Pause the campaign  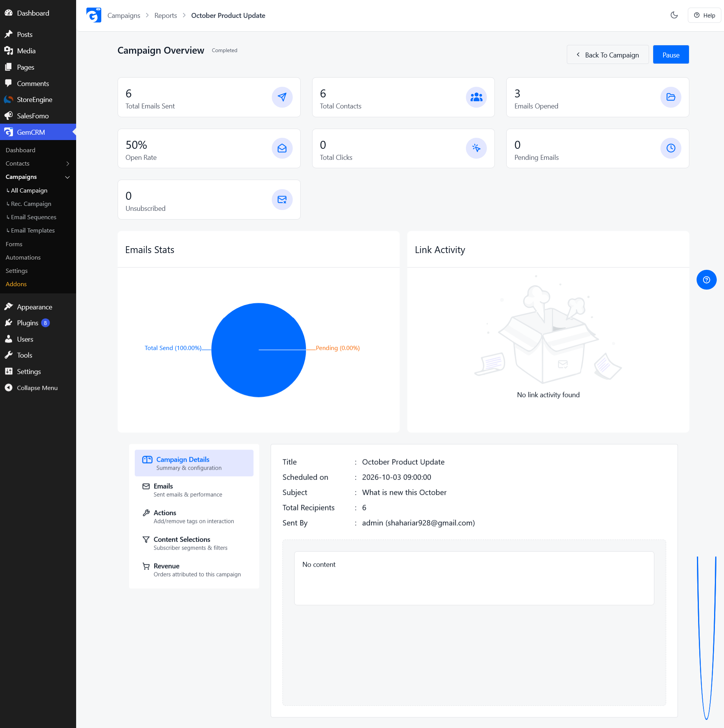[671, 55]
